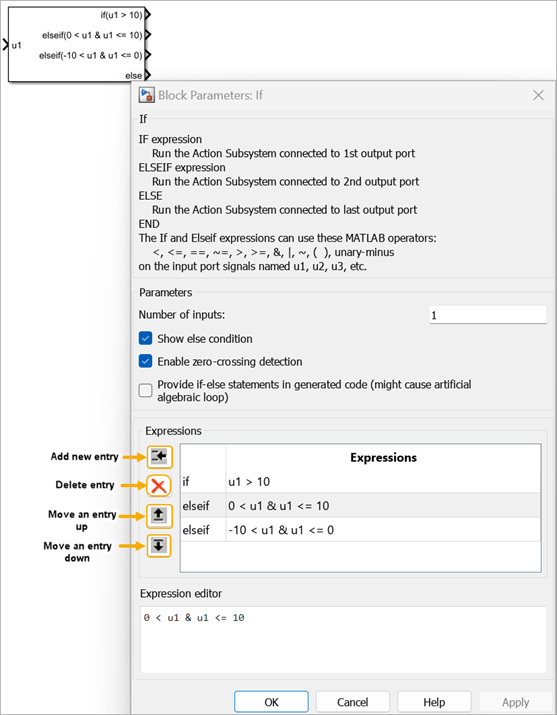This screenshot has width=557, height=715.
Task: Open Help for the If block
Action: tap(434, 702)
